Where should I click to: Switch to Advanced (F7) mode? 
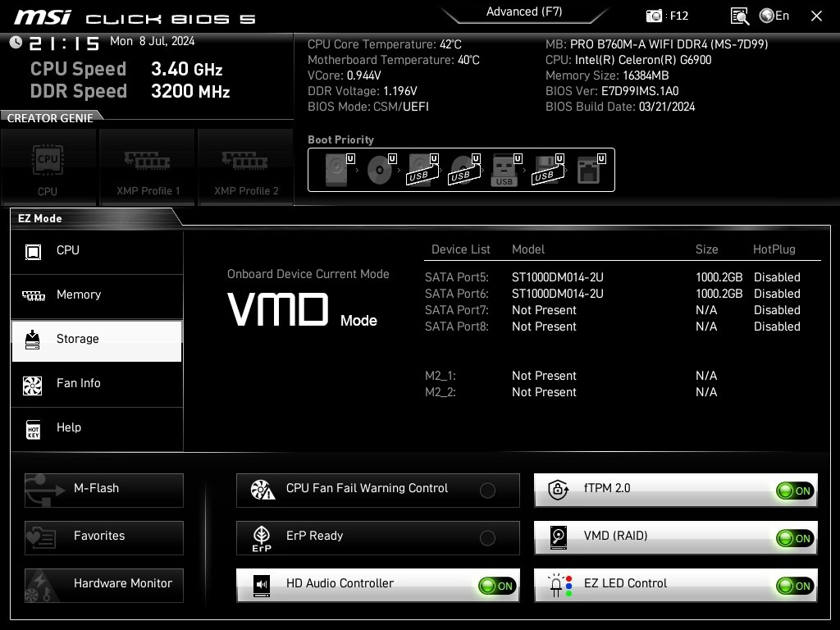pyautogui.click(x=524, y=11)
